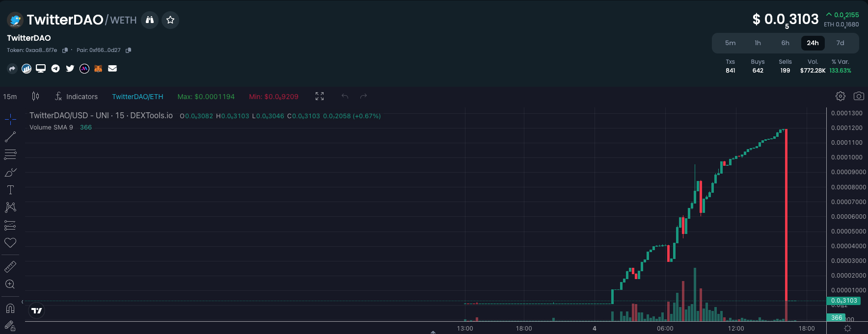Click the share arrow icon
Viewport: 868px width, 334px height.
pyautogui.click(x=12, y=69)
